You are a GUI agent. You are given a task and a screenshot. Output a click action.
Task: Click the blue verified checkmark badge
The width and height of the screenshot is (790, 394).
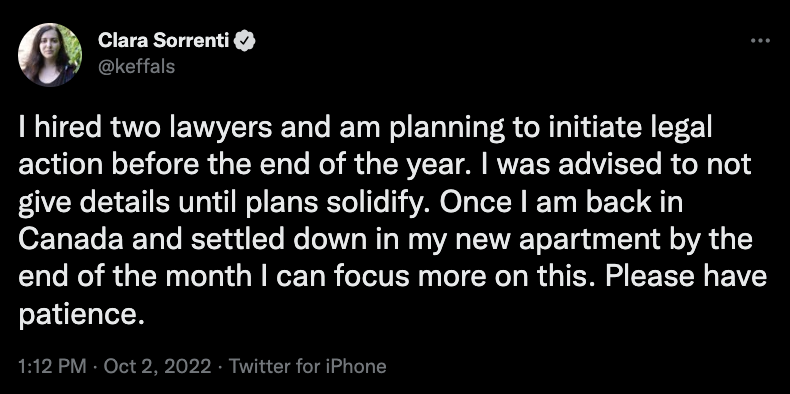point(246,42)
